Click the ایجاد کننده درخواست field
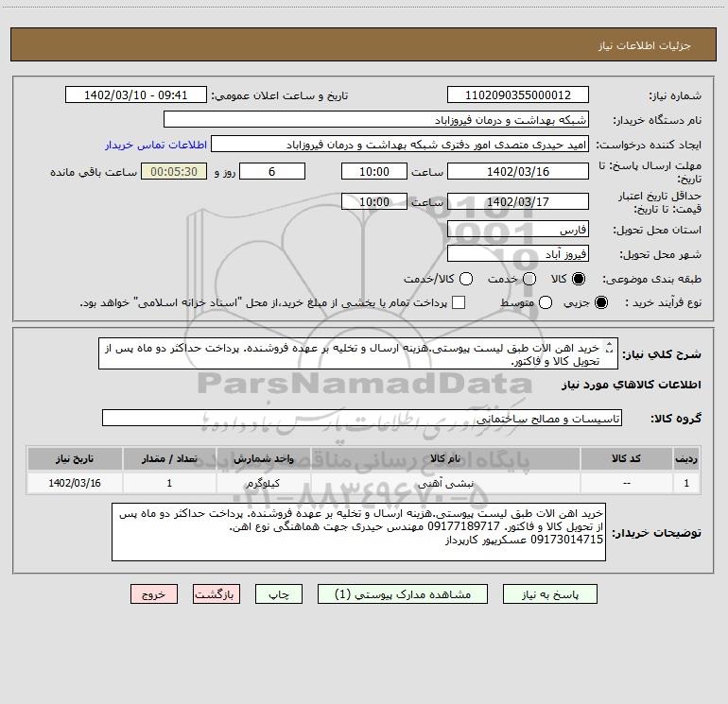The image size is (728, 704). pyautogui.click(x=400, y=145)
